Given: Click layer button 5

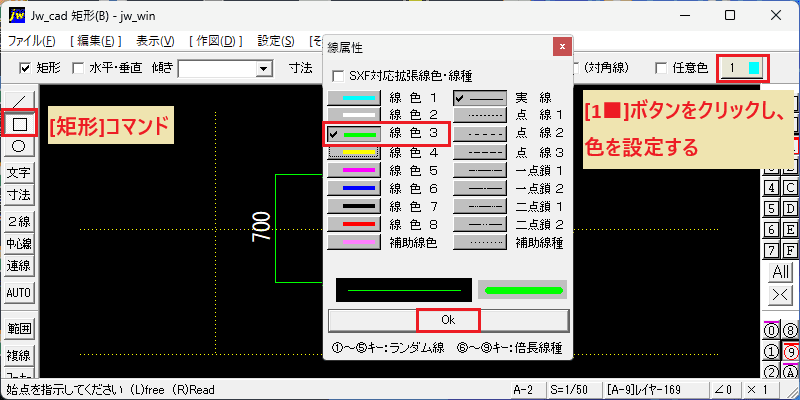Looking at the screenshot, I should click(x=771, y=209).
